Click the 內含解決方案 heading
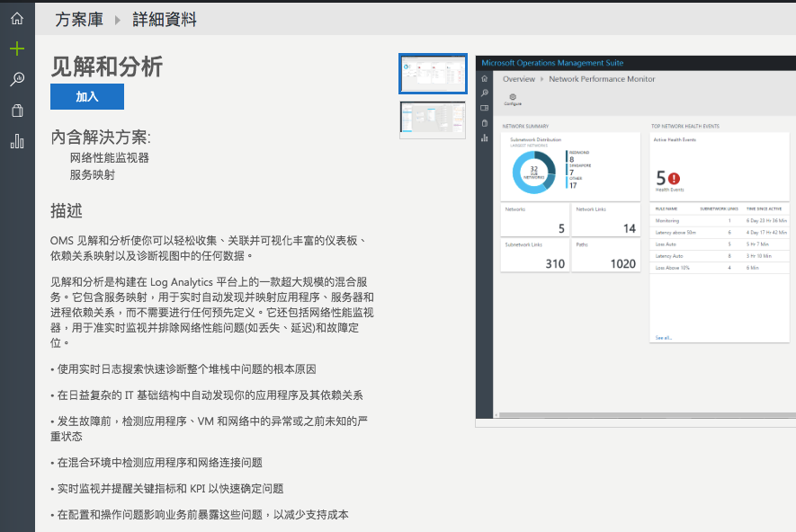The image size is (796, 532). tap(101, 137)
